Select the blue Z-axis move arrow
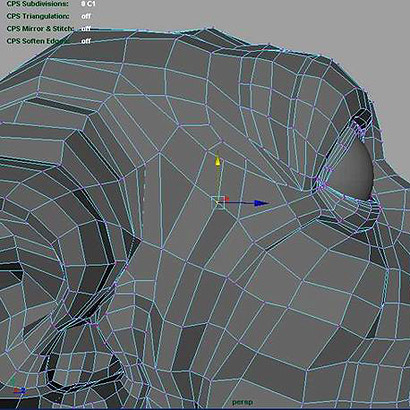The height and width of the screenshot is (410, 410). [261, 203]
